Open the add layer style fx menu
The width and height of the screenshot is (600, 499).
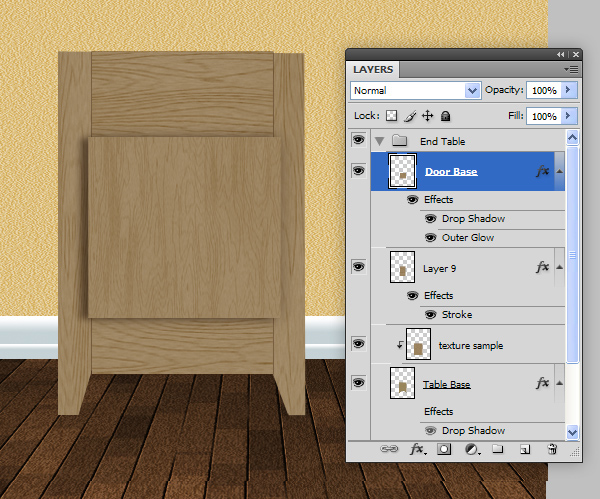coord(418,451)
